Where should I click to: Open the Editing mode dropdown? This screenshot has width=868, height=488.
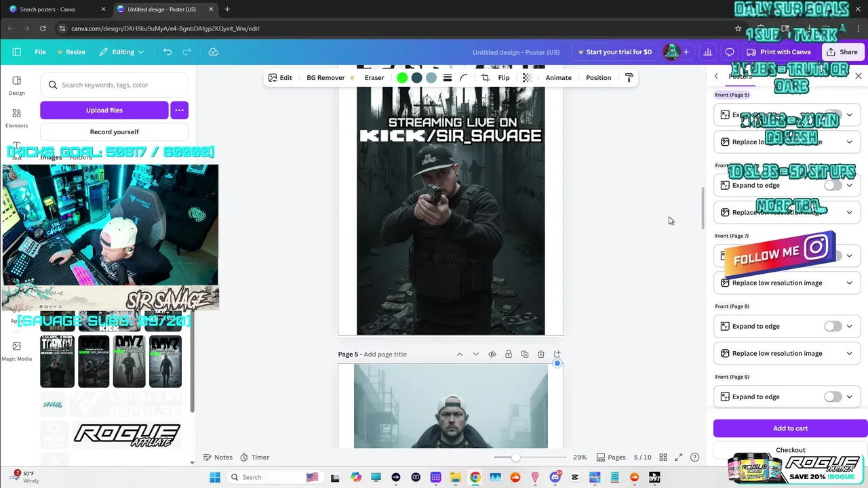[x=121, y=52]
